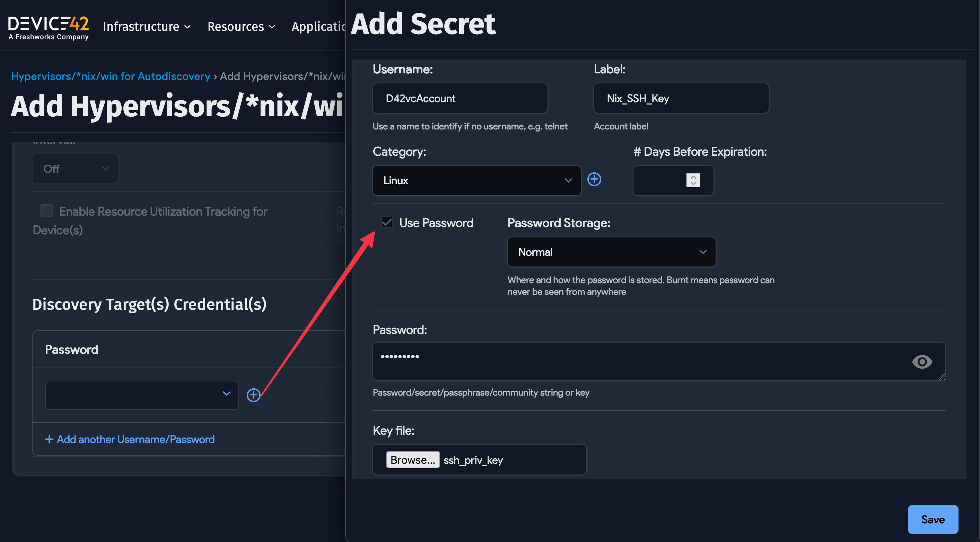Open the Infrastructure menu
Screen dimensions: 980x542
click(147, 27)
